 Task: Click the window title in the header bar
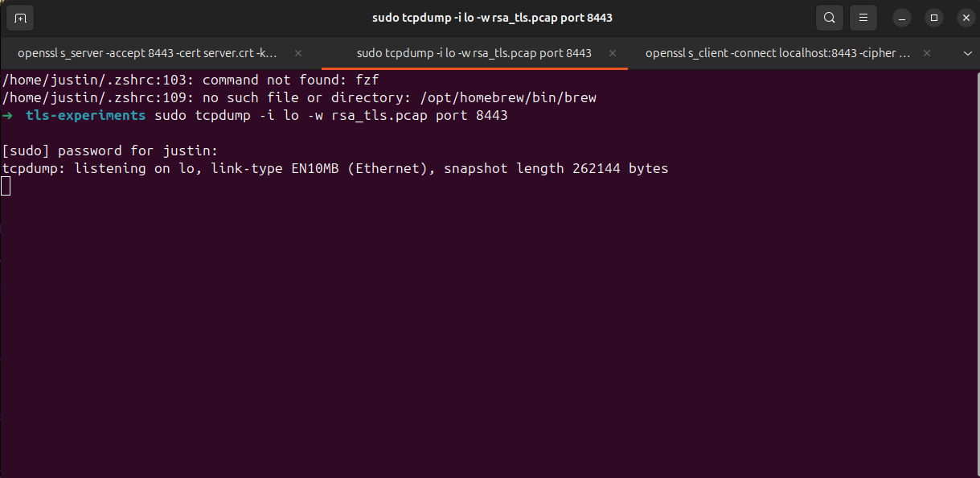498,18
